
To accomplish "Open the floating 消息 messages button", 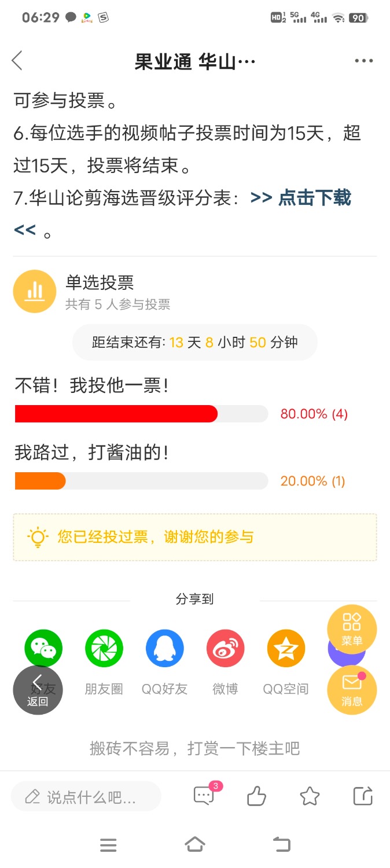I will [x=352, y=690].
